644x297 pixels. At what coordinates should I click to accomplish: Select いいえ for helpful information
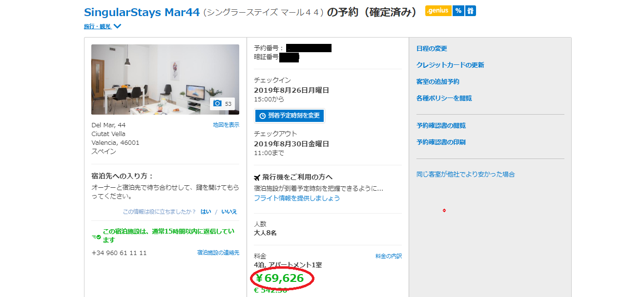pos(229,212)
